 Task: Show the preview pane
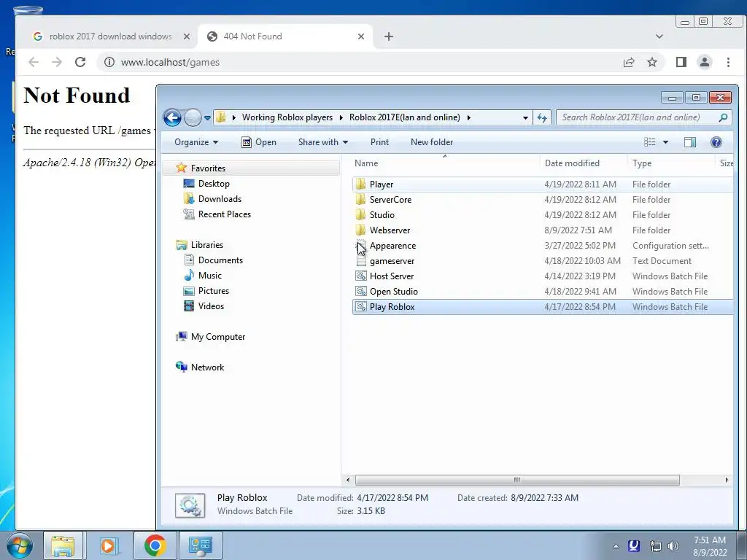tap(690, 142)
